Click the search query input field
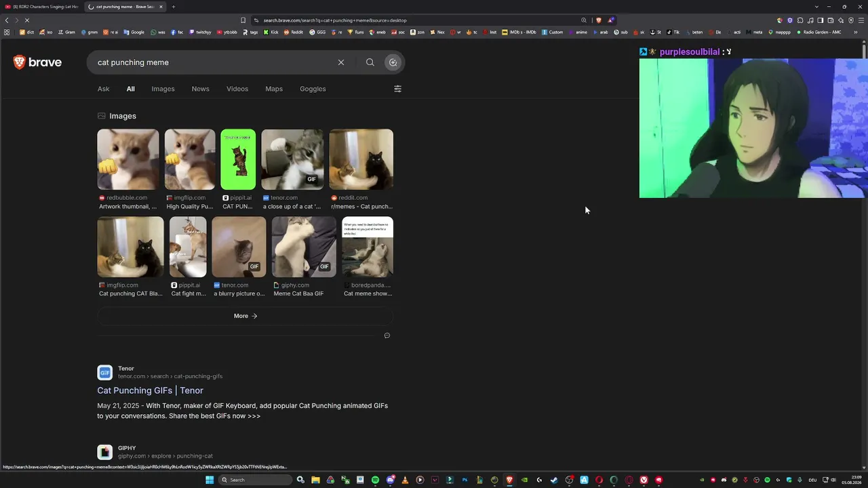Image resolution: width=868 pixels, height=488 pixels. (214, 62)
